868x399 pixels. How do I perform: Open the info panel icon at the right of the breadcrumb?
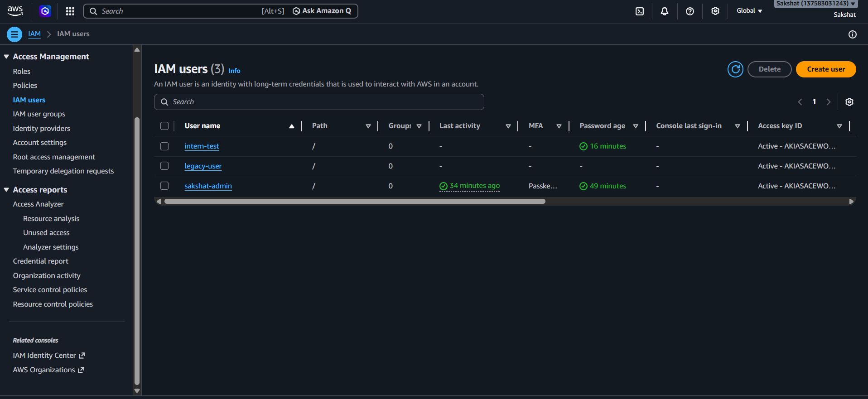853,34
